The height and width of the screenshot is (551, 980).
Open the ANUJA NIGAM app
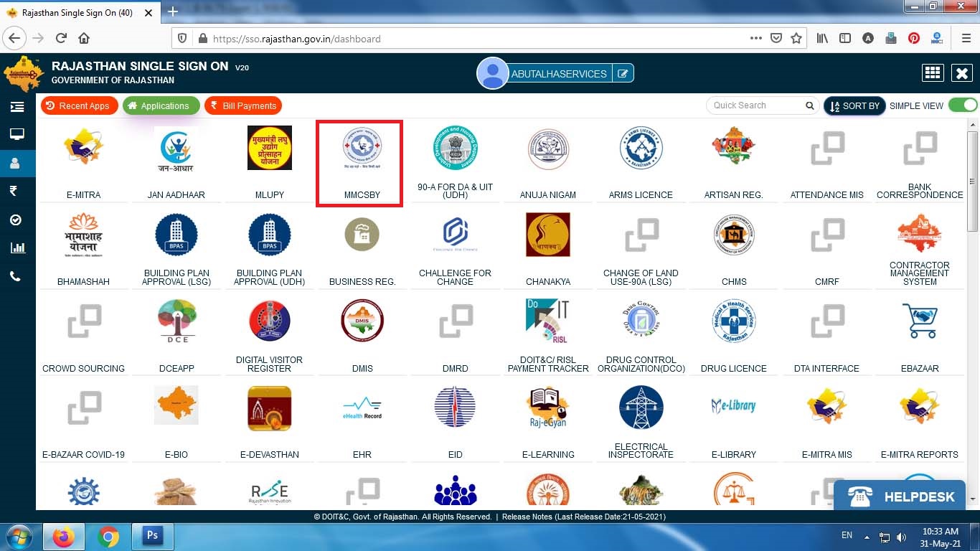tap(548, 149)
